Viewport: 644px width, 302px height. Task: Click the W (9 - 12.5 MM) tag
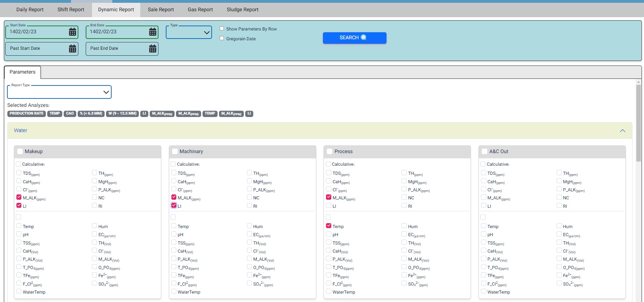pyautogui.click(x=122, y=114)
